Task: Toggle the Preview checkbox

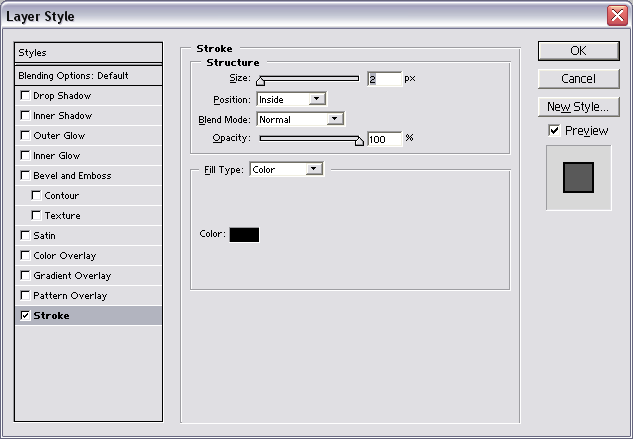Action: 554,130
